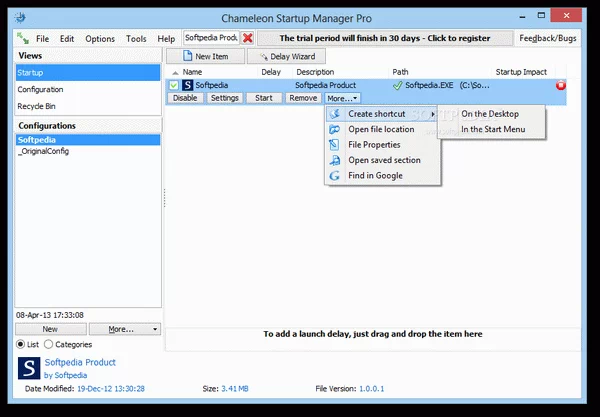Image resolution: width=600 pixels, height=417 pixels.
Task: Select File Properties menu entry
Action: click(383, 145)
